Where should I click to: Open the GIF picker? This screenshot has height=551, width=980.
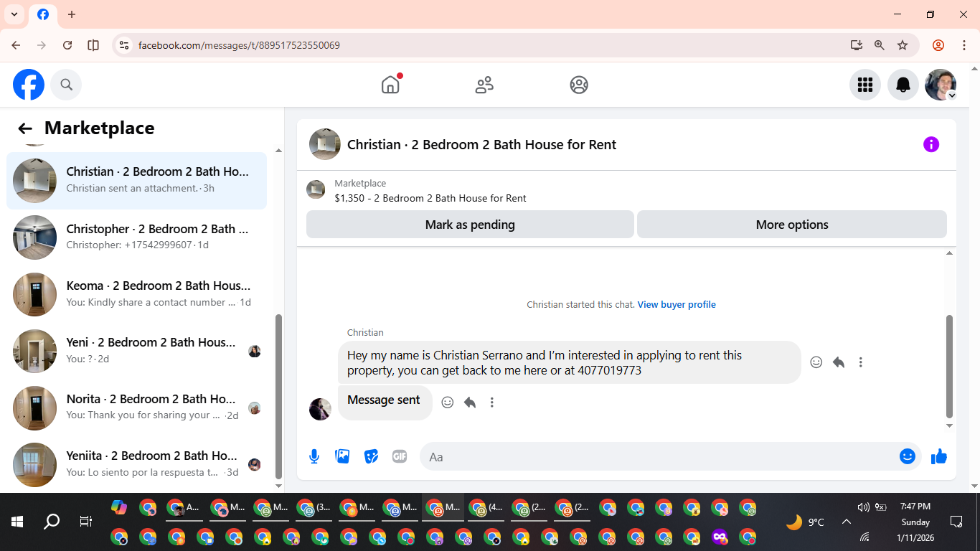[400, 456]
